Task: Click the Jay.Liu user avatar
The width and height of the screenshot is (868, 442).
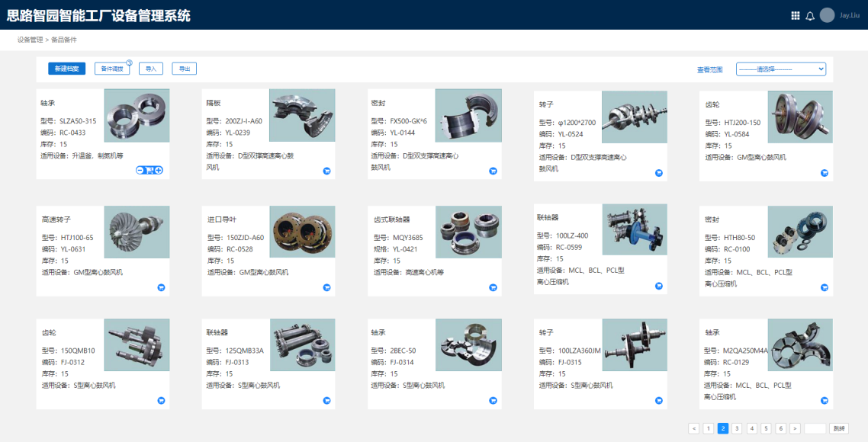Action: tap(828, 15)
